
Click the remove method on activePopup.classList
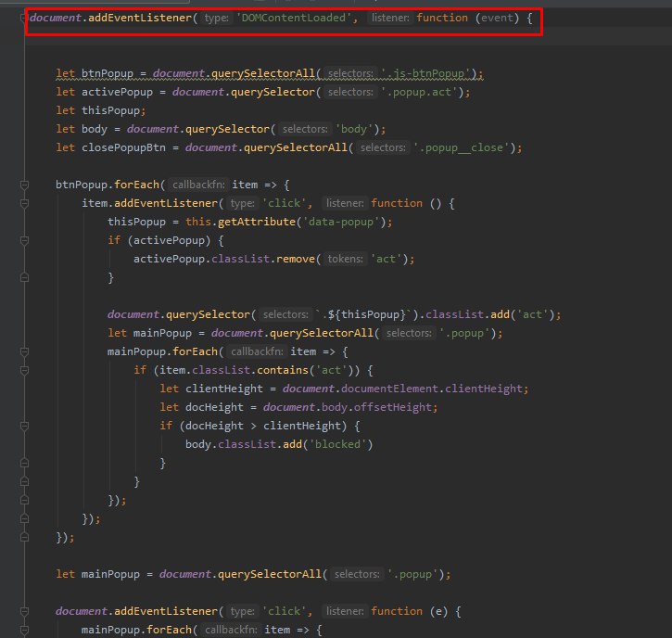click(296, 259)
